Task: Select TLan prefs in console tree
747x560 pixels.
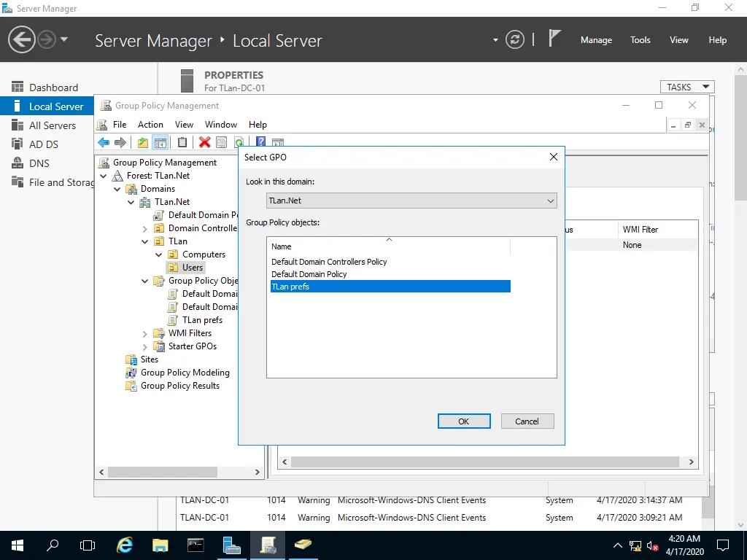Action: 203,320
